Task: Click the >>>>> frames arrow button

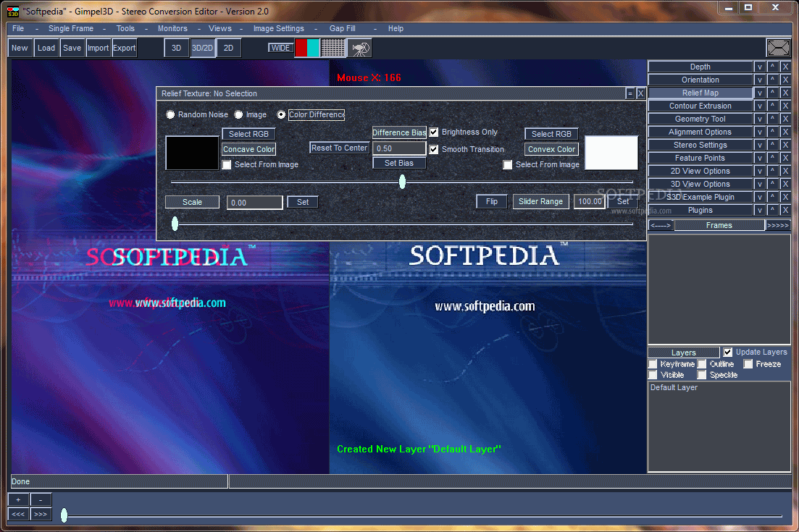Action: [778, 225]
